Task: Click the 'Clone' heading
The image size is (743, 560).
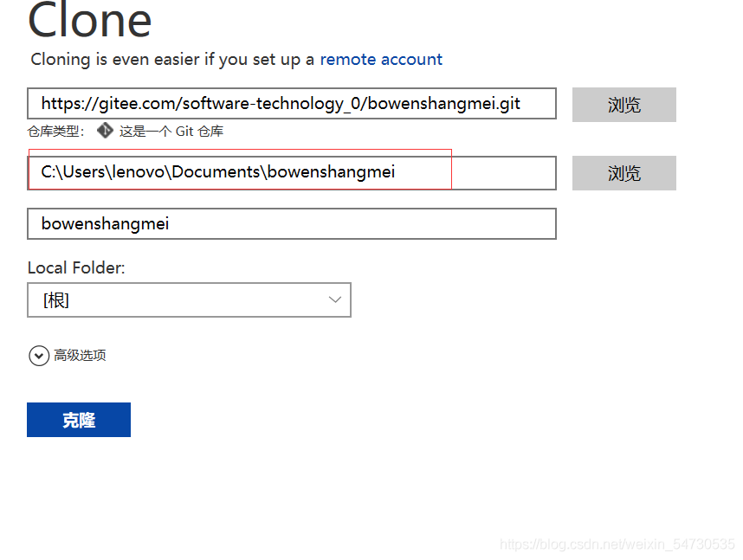Action: coord(89,20)
